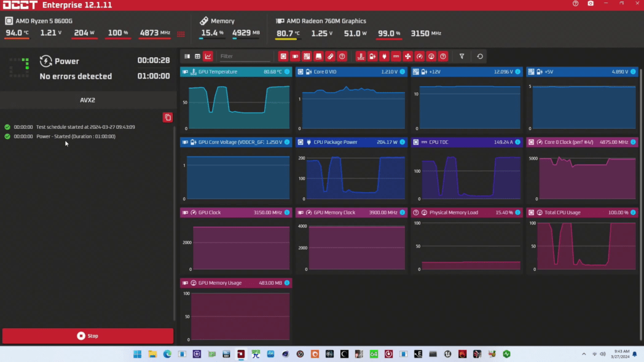Click the blue dot on Core 0 VID graph
The width and height of the screenshot is (644, 362).
(402, 72)
